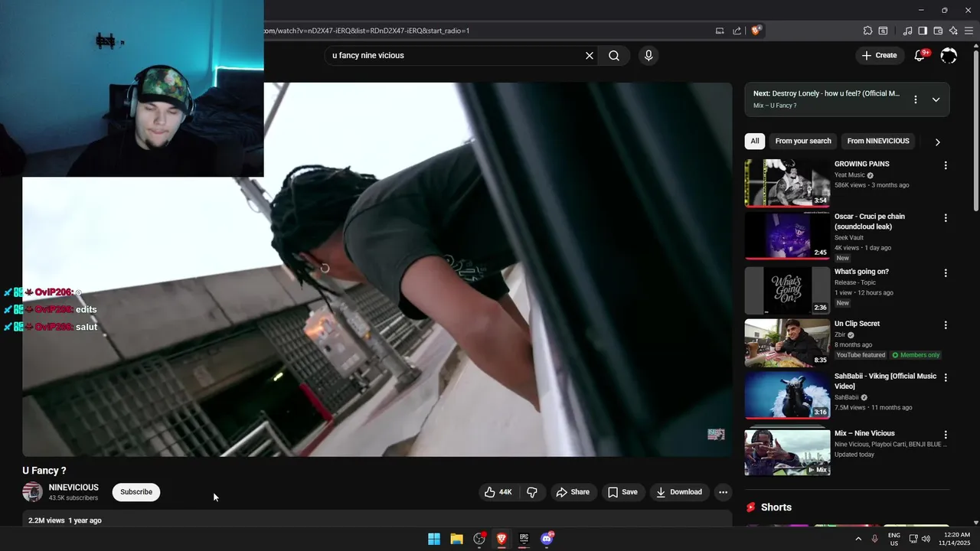The height and width of the screenshot is (551, 980).
Task: Open options for Mix Nine Vicious playlist
Action: pos(946,435)
